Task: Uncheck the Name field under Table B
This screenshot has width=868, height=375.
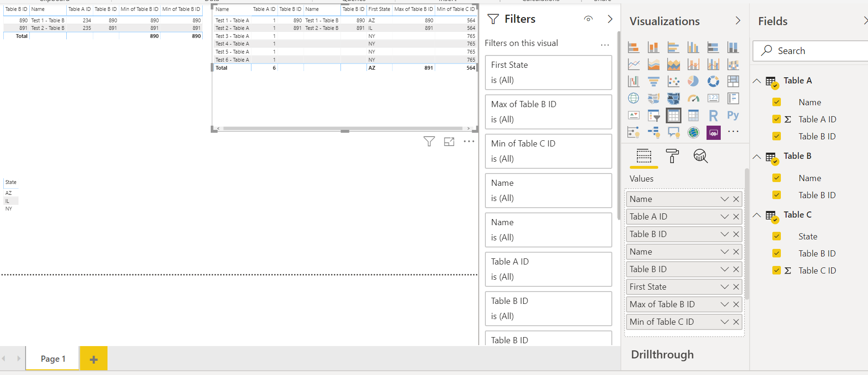Action: (x=777, y=178)
